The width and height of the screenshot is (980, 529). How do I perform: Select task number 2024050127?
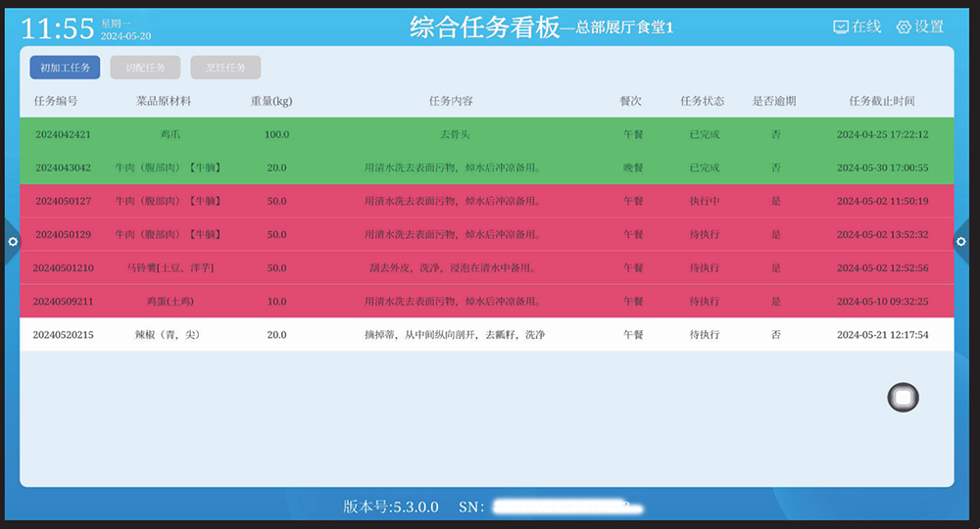[x=63, y=201]
